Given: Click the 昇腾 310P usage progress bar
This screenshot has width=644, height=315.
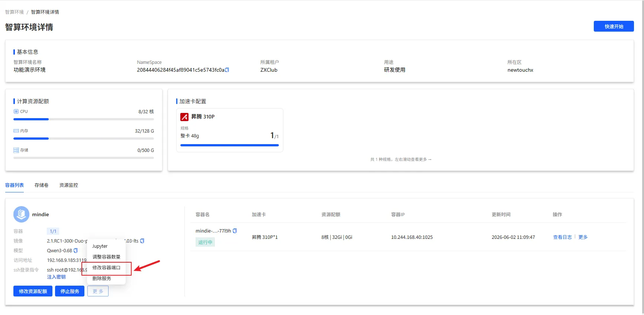Looking at the screenshot, I should (x=229, y=145).
